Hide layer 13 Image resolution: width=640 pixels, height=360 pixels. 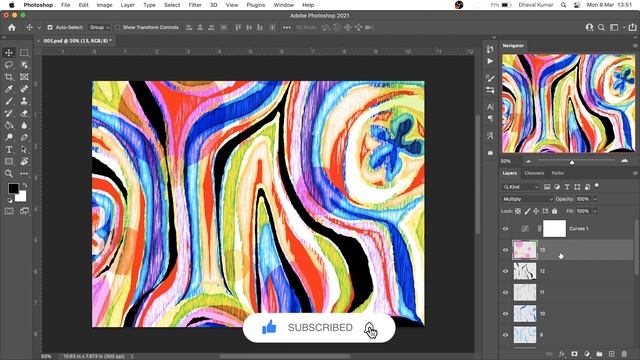click(x=505, y=250)
